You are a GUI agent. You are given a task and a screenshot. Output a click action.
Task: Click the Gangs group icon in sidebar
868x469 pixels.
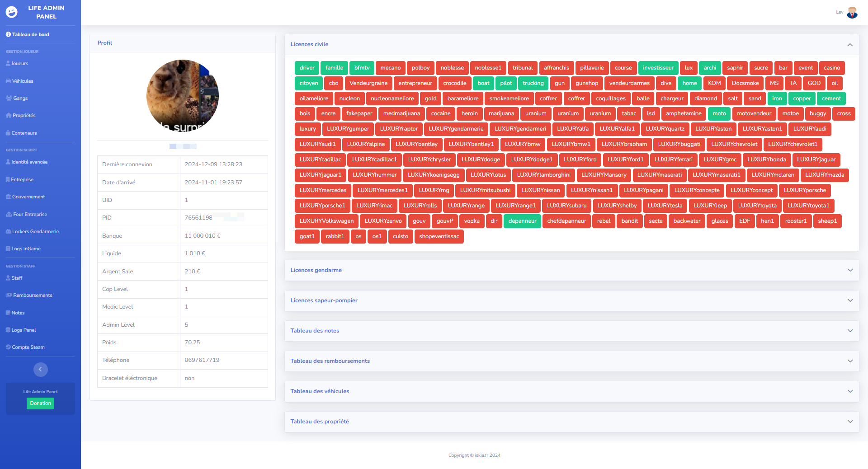(9, 98)
